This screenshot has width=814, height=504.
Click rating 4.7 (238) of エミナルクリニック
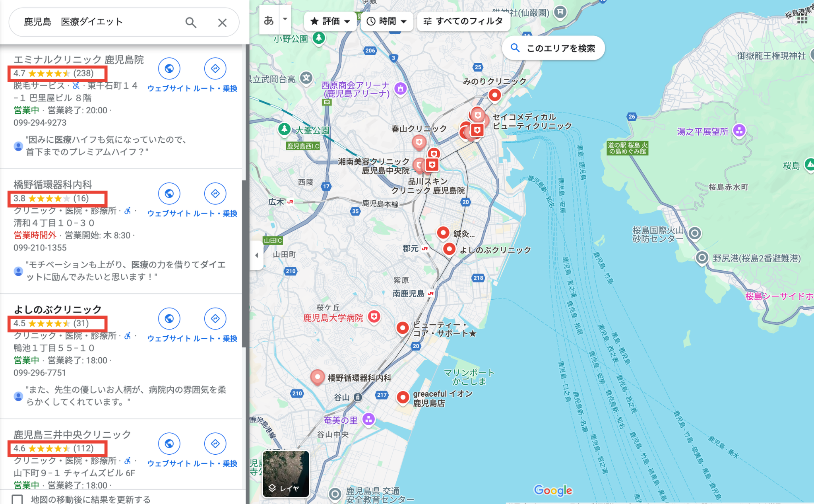click(54, 74)
